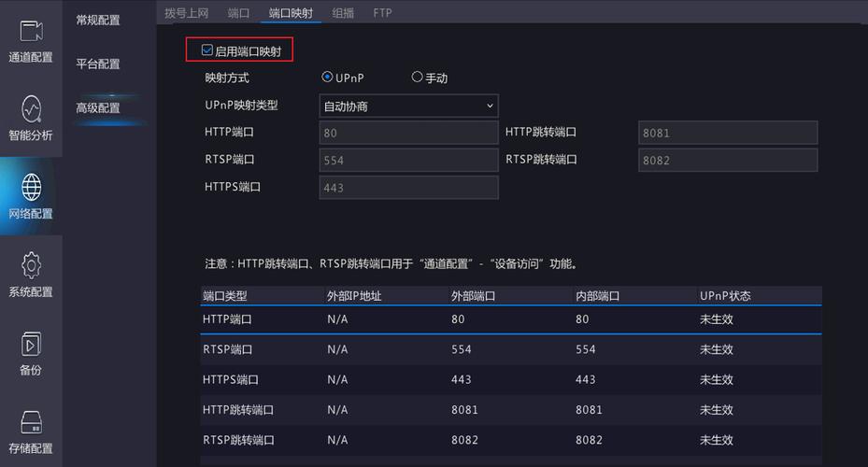Open the 常规配置 submenu
The width and height of the screenshot is (868, 467).
tap(98, 21)
